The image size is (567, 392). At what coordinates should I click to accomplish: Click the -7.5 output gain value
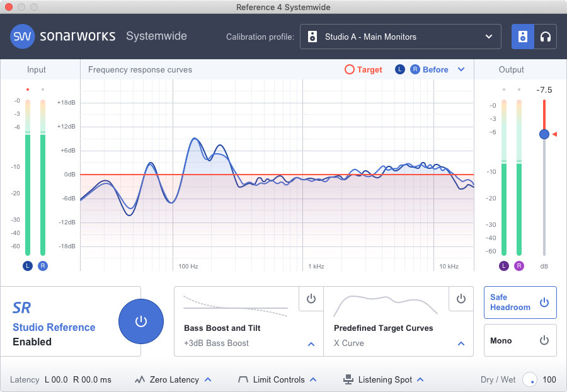(544, 90)
